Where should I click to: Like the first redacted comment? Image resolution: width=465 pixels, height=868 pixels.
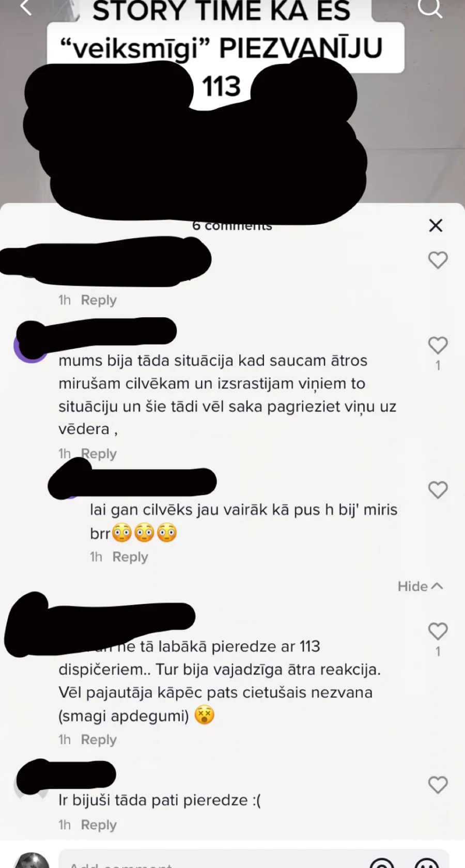tap(438, 260)
